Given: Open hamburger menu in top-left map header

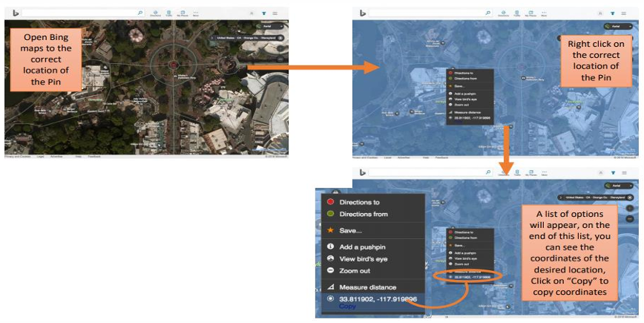Looking at the screenshot, I should [x=275, y=13].
